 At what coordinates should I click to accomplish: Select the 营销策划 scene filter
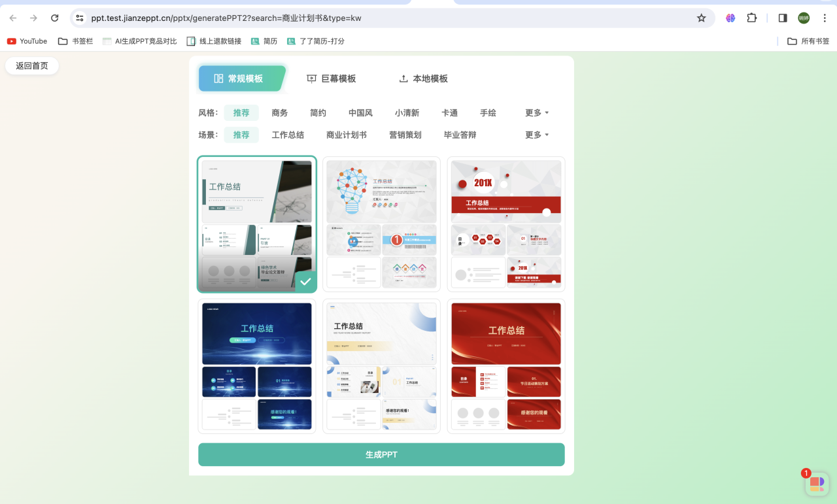point(405,135)
